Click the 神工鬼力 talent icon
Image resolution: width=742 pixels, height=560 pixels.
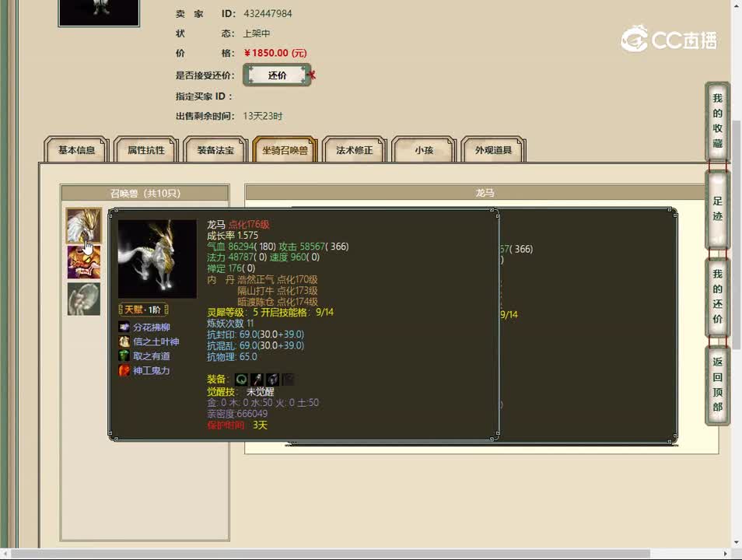(x=124, y=371)
